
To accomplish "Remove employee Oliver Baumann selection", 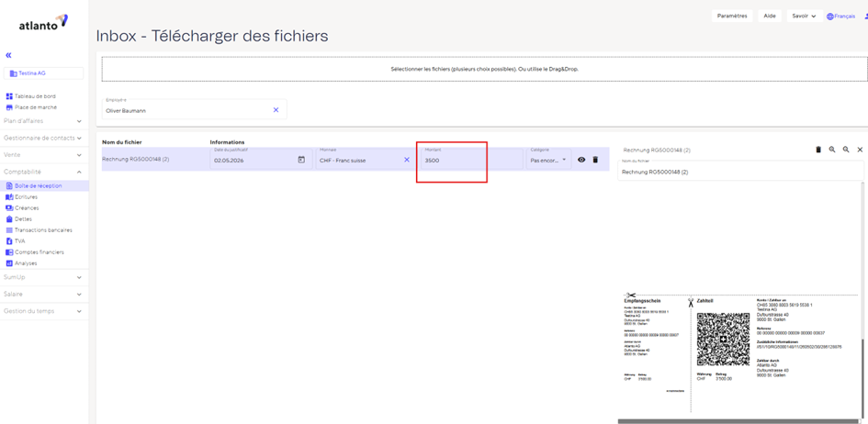I will coord(276,110).
